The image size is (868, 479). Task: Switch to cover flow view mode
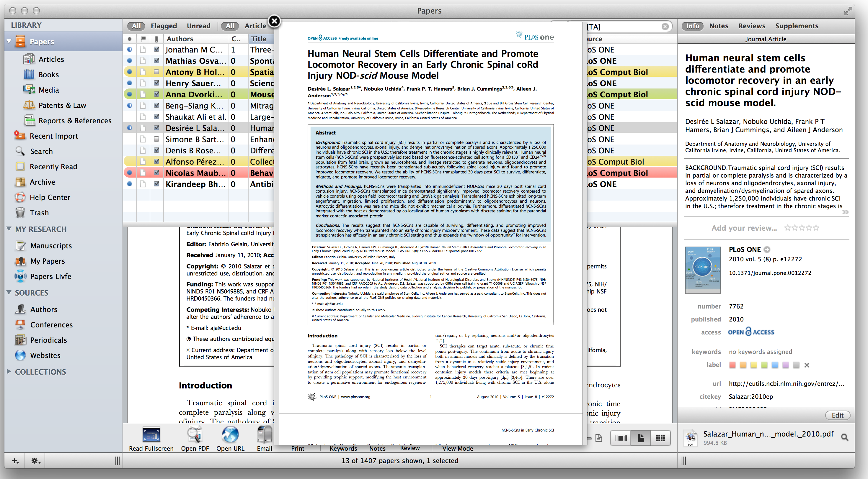[x=621, y=438]
